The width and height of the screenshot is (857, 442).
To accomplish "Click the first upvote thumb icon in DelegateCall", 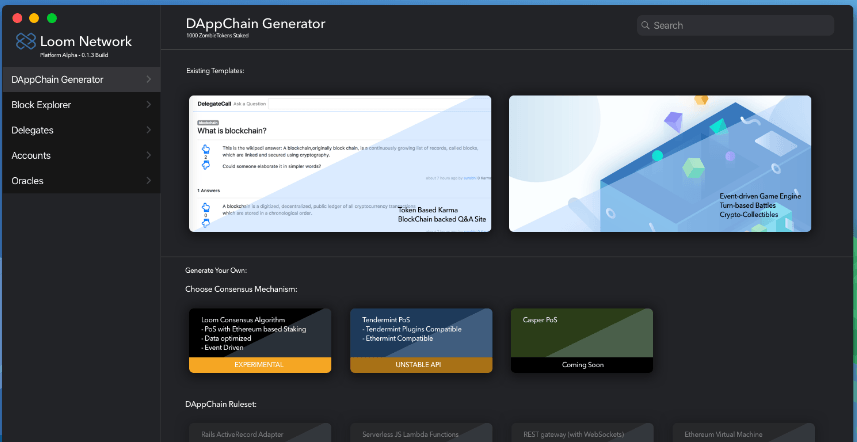I will coord(206,150).
